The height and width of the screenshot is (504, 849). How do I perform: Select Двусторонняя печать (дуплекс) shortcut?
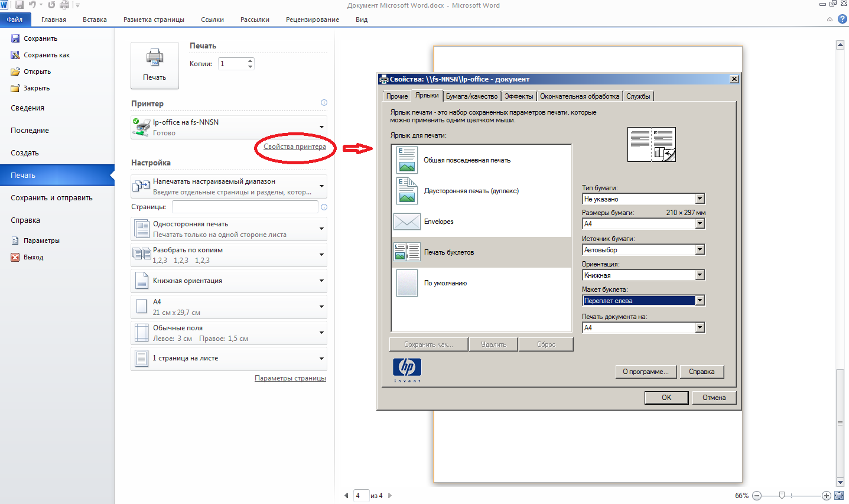482,191
